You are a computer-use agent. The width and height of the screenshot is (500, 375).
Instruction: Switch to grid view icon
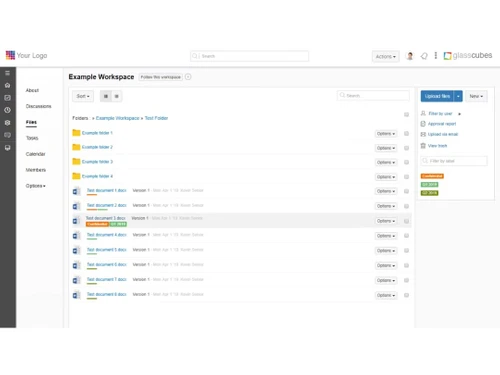[x=106, y=96]
